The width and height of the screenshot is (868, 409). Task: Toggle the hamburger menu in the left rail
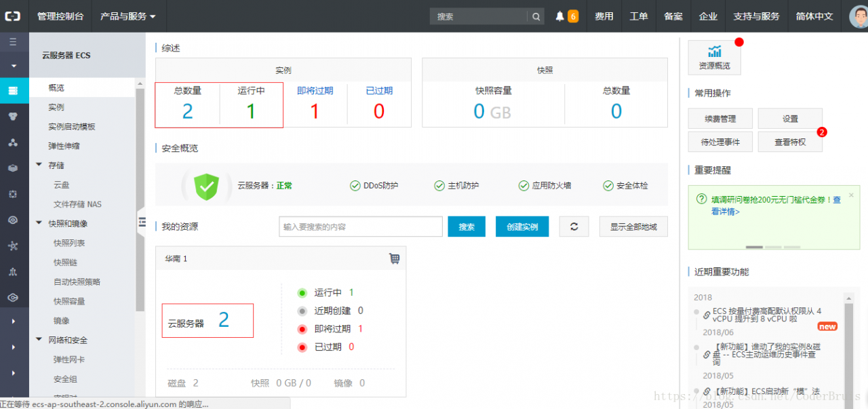pyautogui.click(x=14, y=42)
